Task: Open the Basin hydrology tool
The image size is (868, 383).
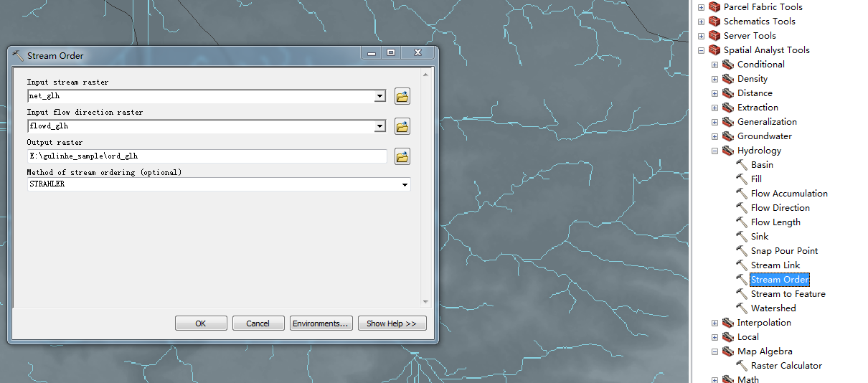Action: coord(762,165)
